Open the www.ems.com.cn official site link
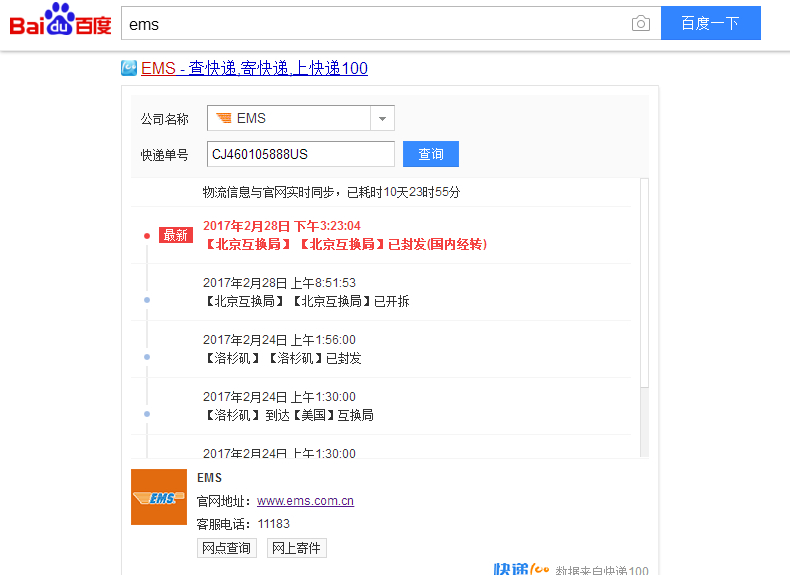The height and width of the screenshot is (575, 790). (x=305, y=501)
